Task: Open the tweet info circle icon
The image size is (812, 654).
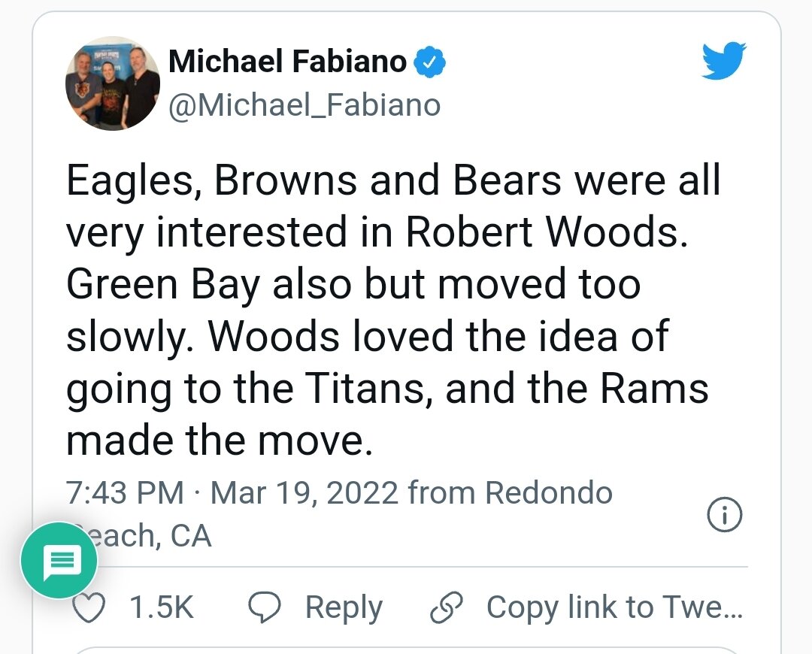Action: pos(726,514)
